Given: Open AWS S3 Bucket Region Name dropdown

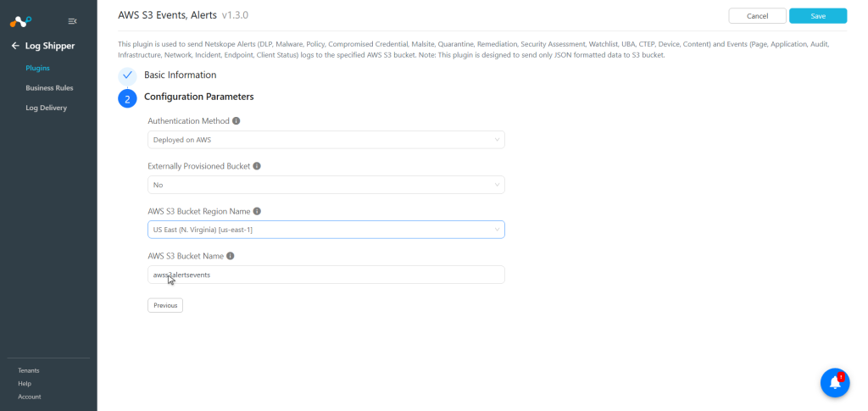Looking at the screenshot, I should point(326,230).
